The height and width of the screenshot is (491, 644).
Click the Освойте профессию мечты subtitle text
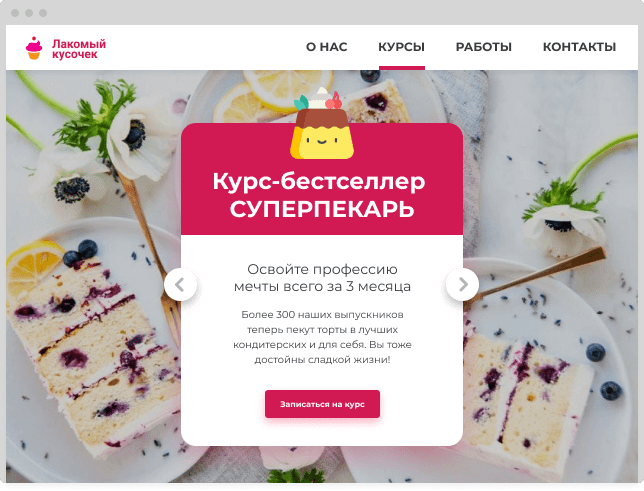pos(322,278)
